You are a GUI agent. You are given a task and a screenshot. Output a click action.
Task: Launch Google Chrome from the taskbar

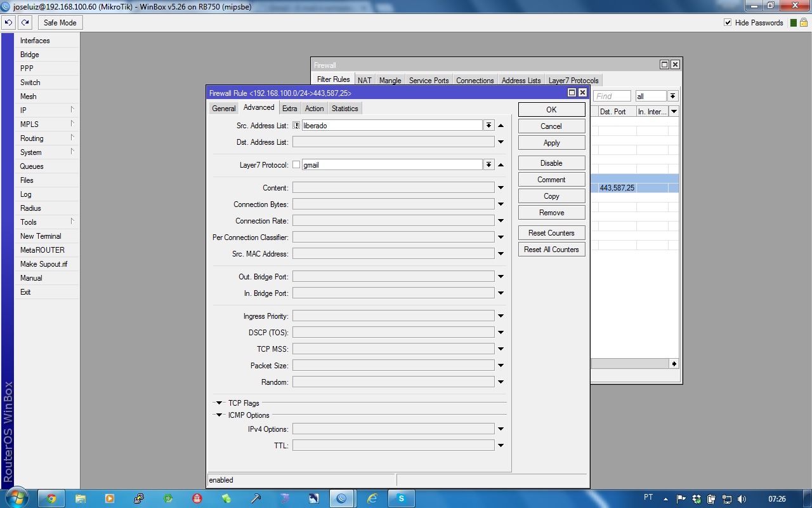[x=51, y=498]
